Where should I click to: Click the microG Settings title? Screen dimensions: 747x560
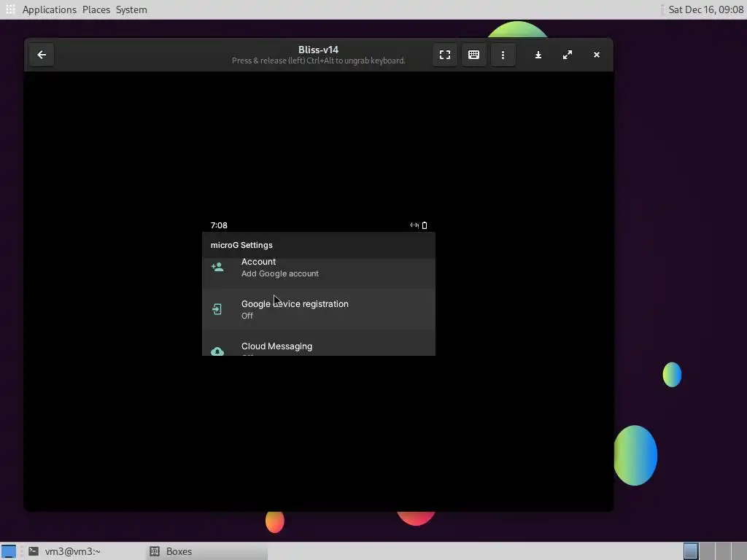[241, 245]
